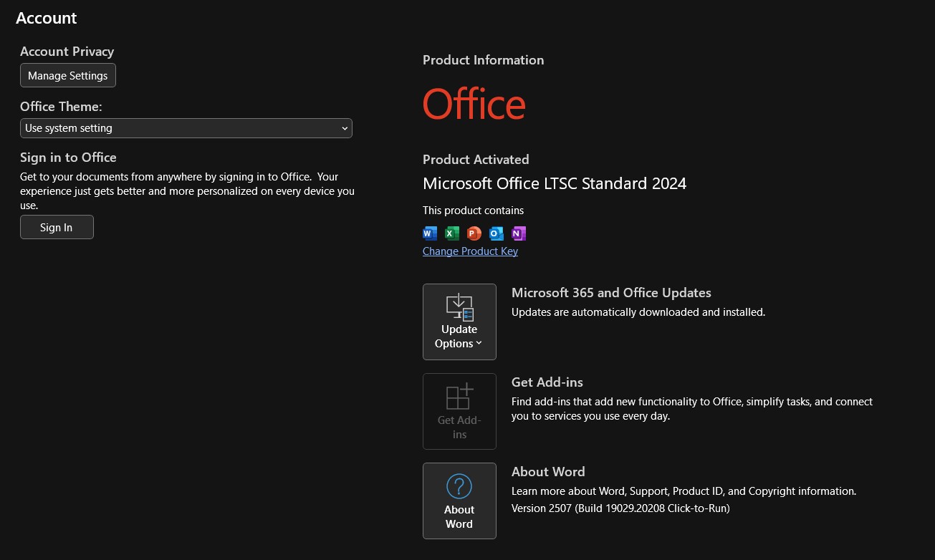Click the Sign In button
The width and height of the screenshot is (935, 560).
pos(57,227)
